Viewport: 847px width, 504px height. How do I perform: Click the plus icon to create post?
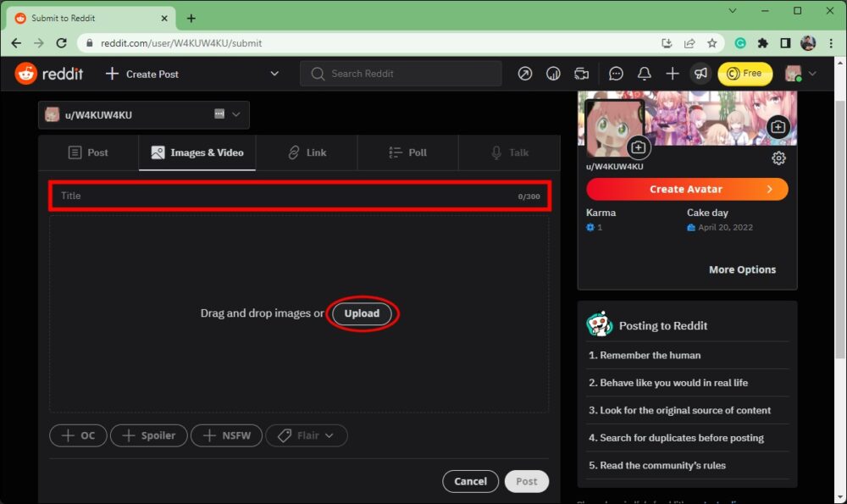[673, 74]
